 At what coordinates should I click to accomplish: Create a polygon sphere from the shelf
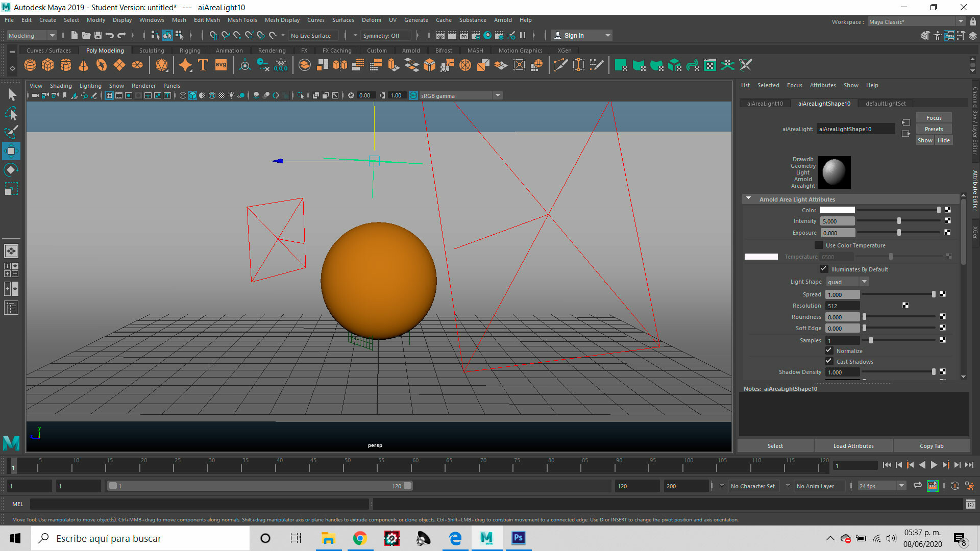(30, 65)
